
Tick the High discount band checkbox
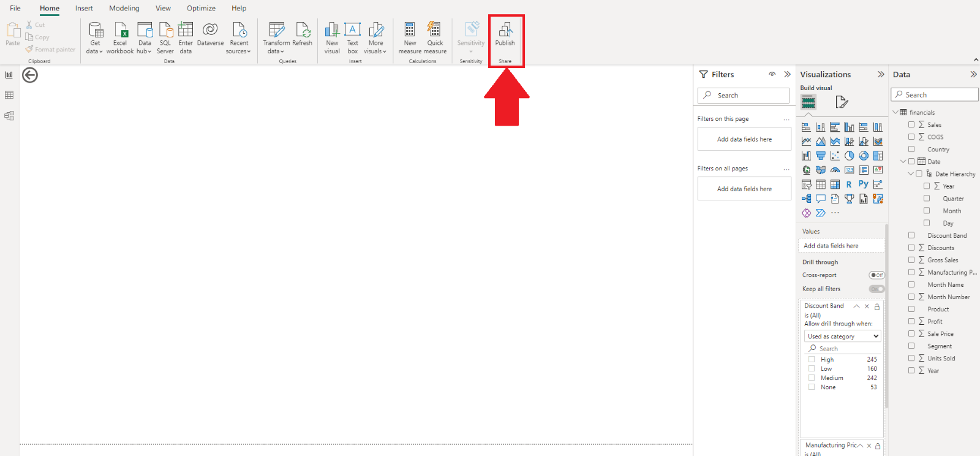812,360
